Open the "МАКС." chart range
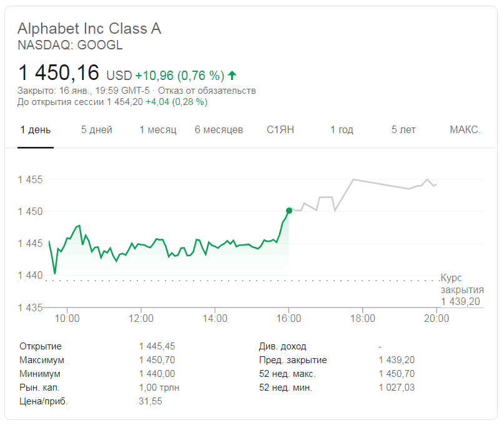 pos(465,130)
